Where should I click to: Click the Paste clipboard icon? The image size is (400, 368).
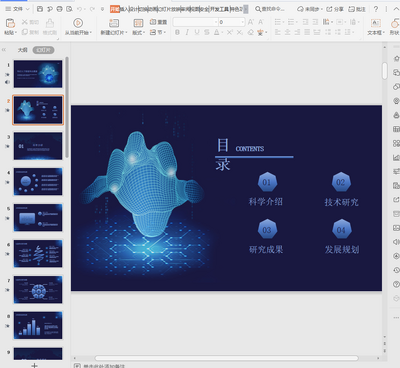tap(10, 23)
